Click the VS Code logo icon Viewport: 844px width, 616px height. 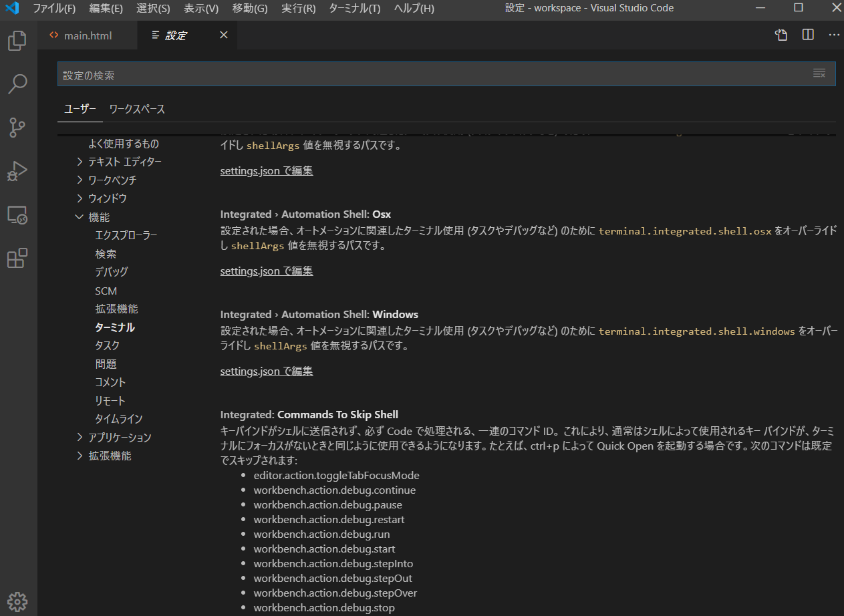coord(12,8)
